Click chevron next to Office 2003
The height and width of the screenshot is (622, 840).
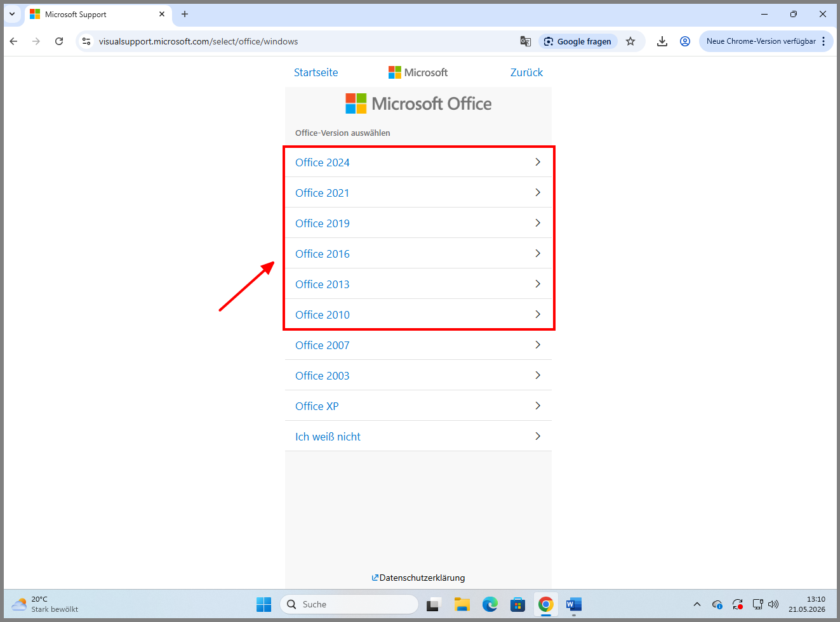[538, 375]
